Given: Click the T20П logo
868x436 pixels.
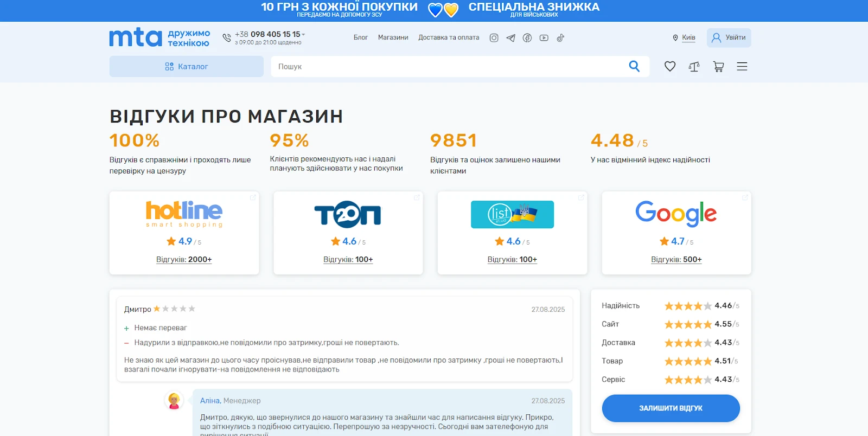Looking at the screenshot, I should click(x=348, y=214).
